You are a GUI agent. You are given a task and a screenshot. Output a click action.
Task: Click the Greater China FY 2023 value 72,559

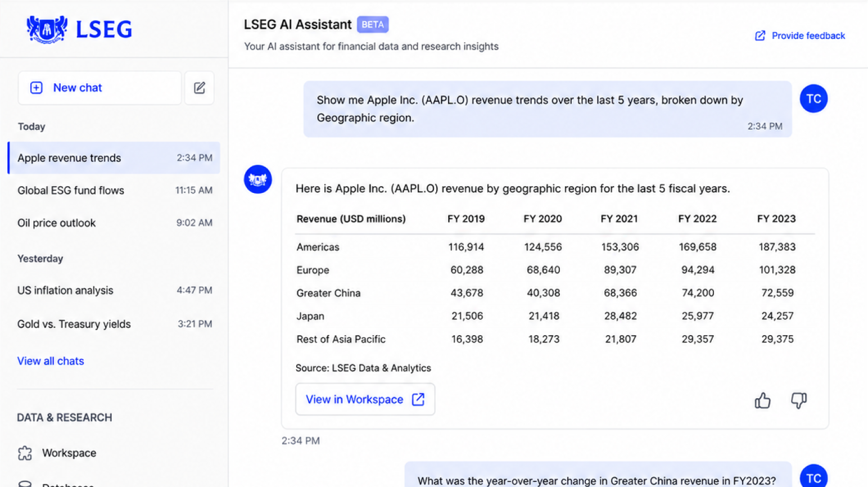(x=777, y=294)
